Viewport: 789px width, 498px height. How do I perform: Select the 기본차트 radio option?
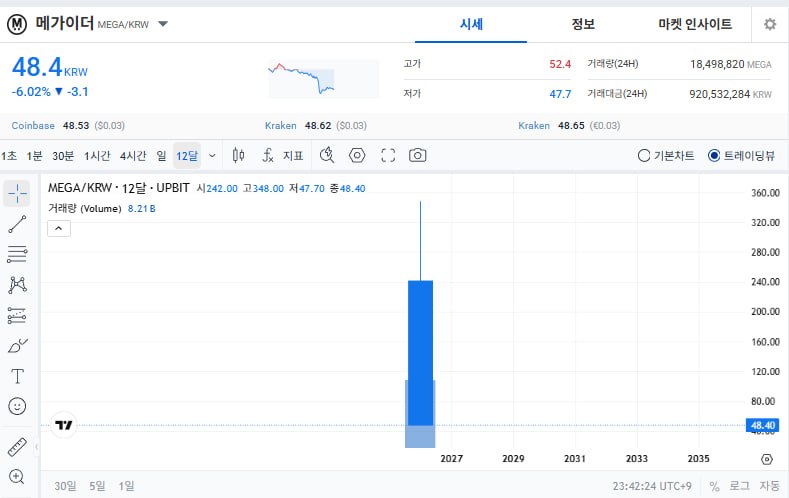(666, 155)
